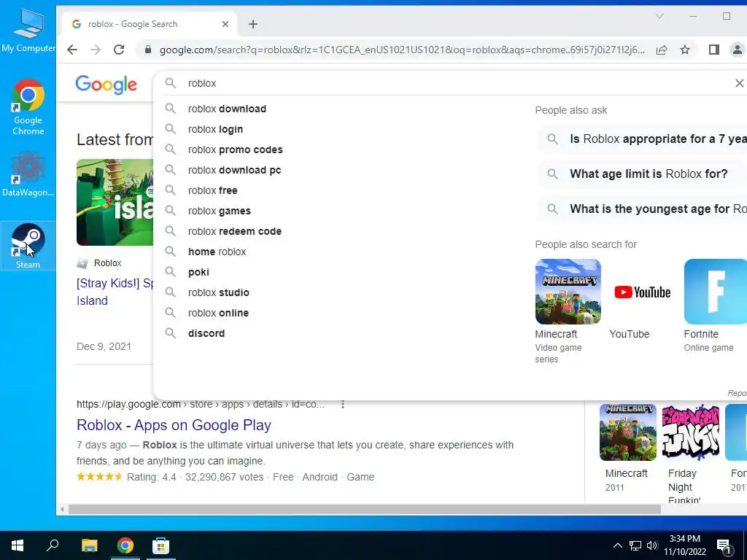Bookmark this page with the star
Viewport: 747px width, 560px height.
click(685, 50)
